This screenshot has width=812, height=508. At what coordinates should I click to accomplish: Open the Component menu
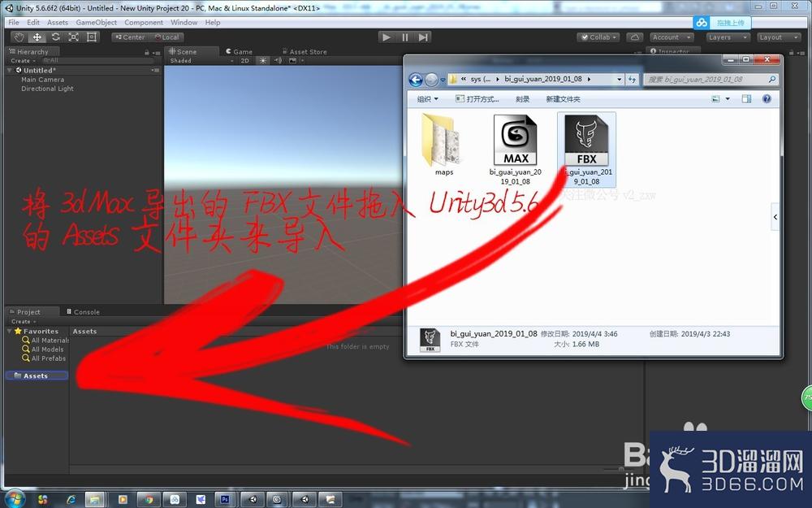pyautogui.click(x=144, y=22)
